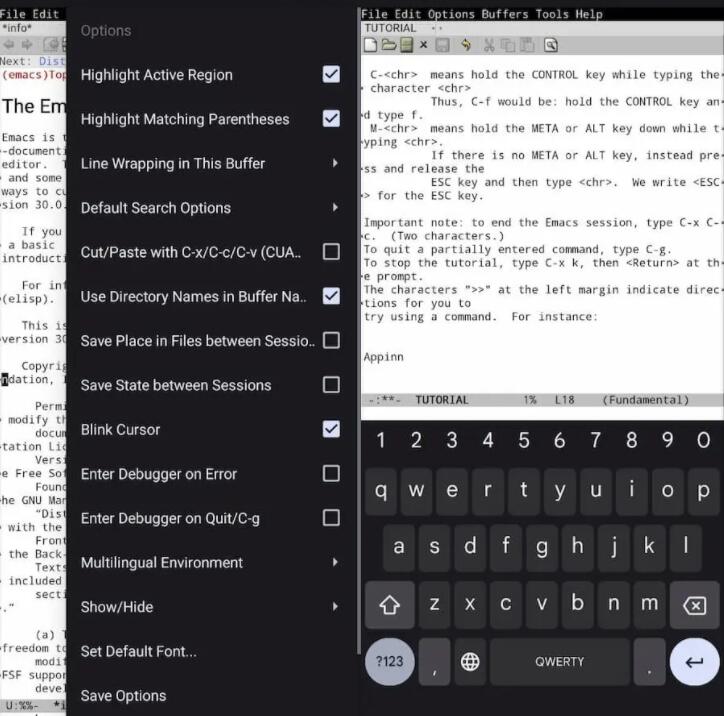Select the TUTORIAL buffer tab
724x716 pixels.
point(391,28)
